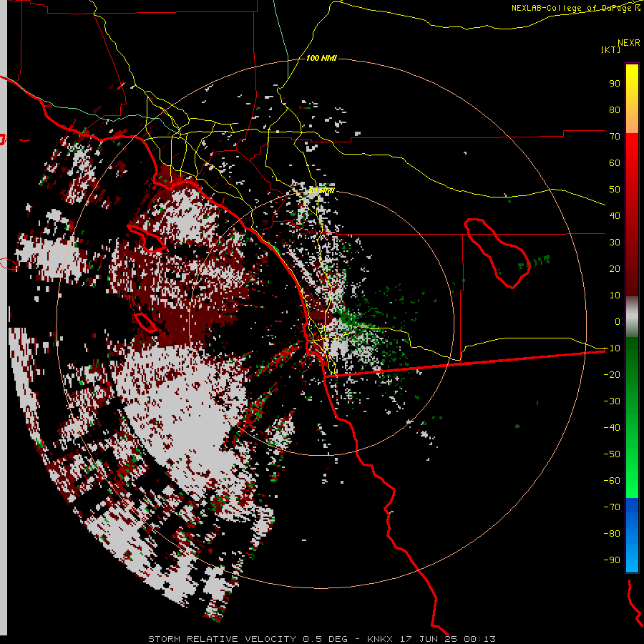Click the 'NEXR' label above the colorbar
The height and width of the screenshot is (644, 644).
pyautogui.click(x=629, y=43)
